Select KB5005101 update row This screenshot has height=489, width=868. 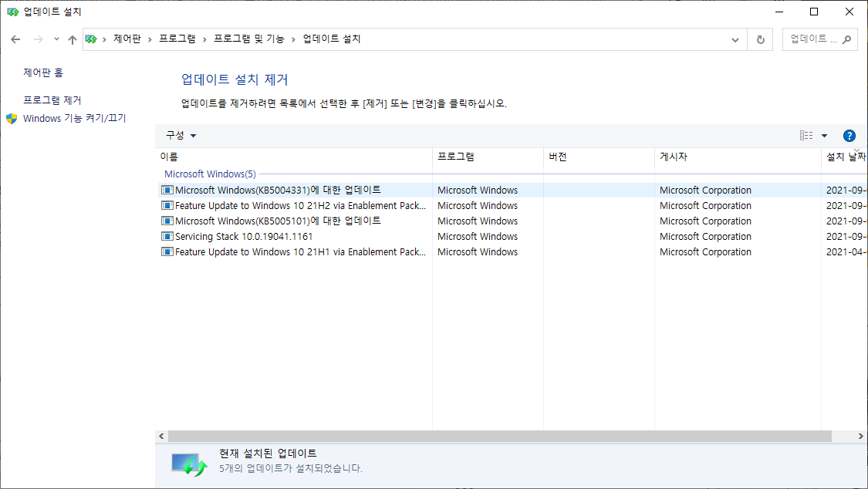[x=512, y=221]
